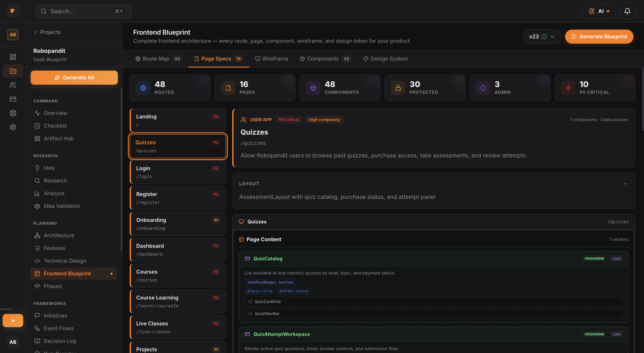Open the Design System tab
Screen dimensions: 644x353
tap(385, 59)
